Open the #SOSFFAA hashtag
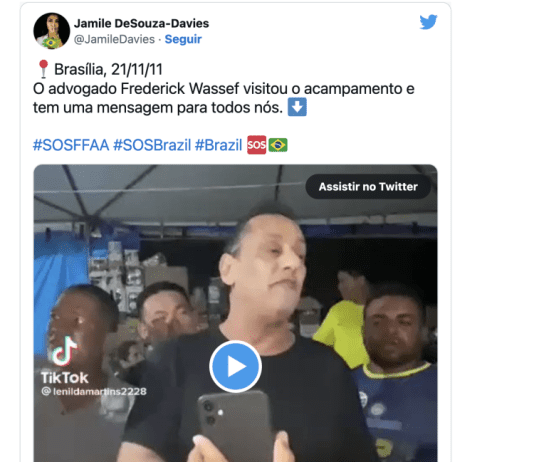The height and width of the screenshot is (462, 534). (x=71, y=145)
